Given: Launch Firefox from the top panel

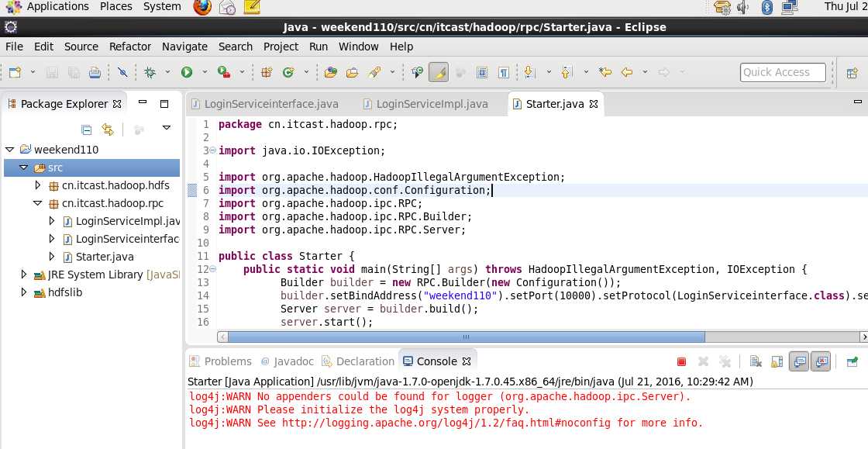Looking at the screenshot, I should pos(202,7).
